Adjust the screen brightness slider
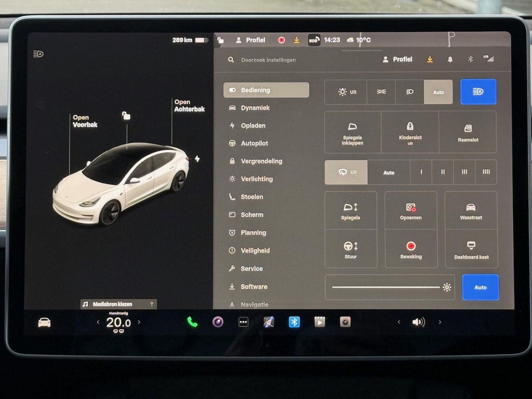The height and width of the screenshot is (399, 532). pos(386,287)
